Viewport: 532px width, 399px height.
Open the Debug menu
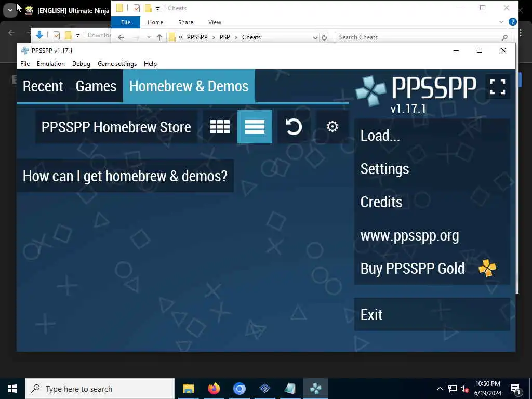(81, 64)
